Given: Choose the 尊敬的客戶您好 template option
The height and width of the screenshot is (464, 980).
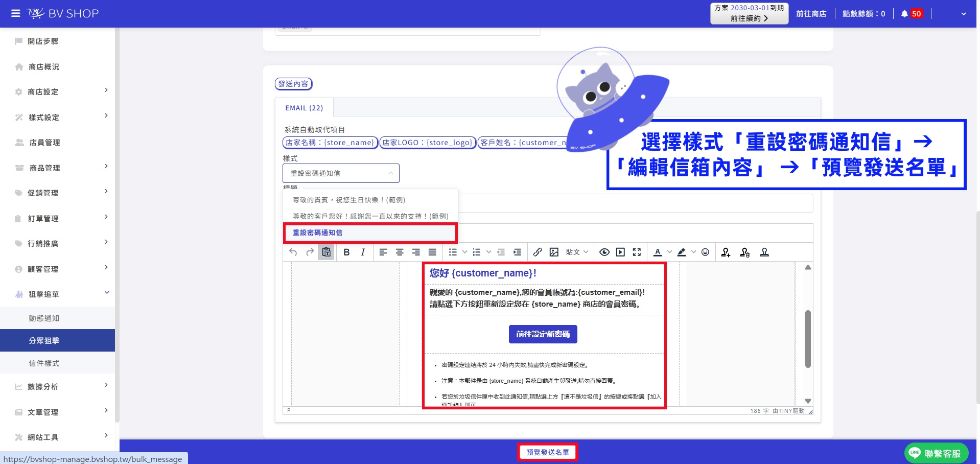Looking at the screenshot, I should 370,216.
